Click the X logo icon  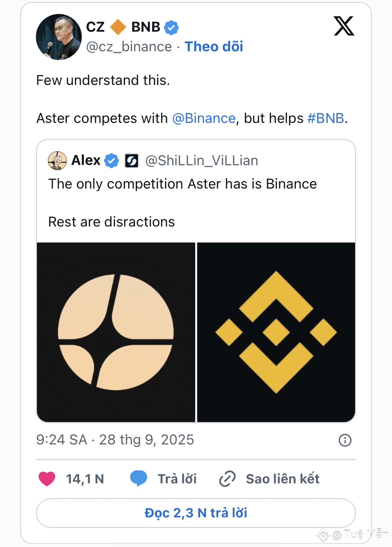pyautogui.click(x=344, y=26)
